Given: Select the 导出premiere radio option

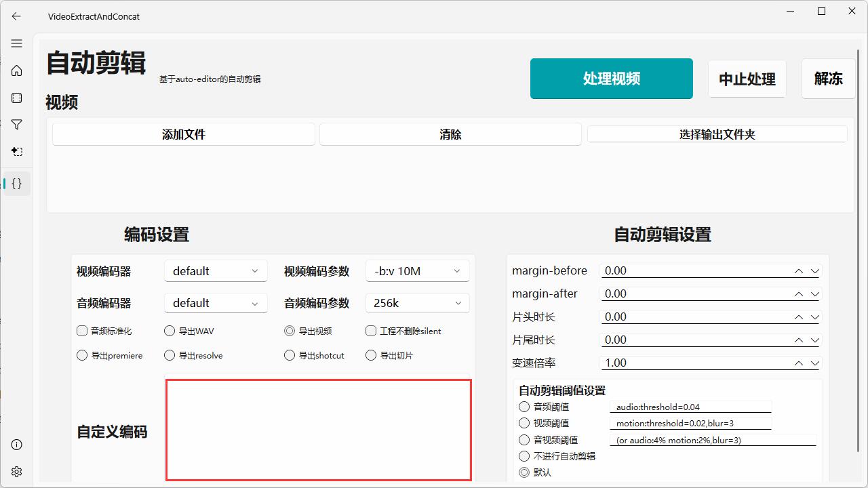Looking at the screenshot, I should click(x=82, y=355).
